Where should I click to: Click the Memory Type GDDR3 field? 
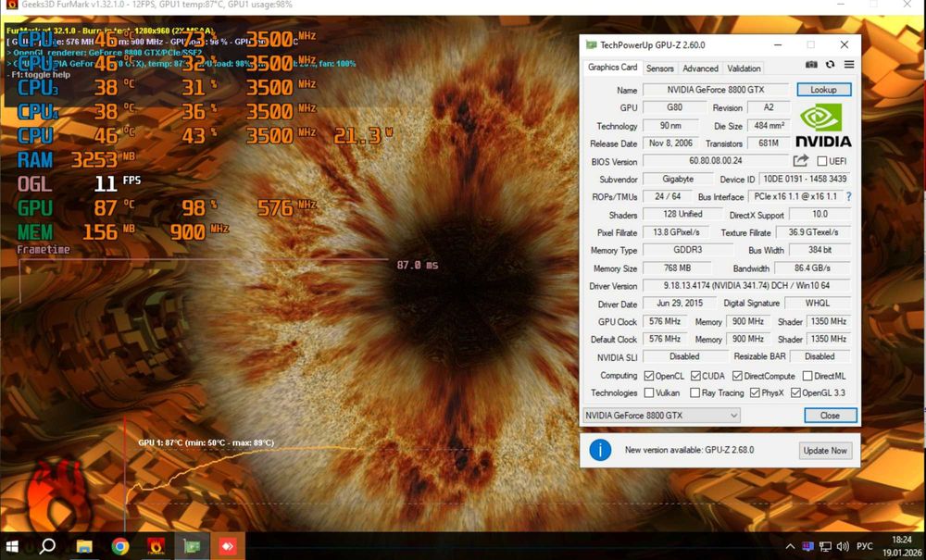pos(687,250)
